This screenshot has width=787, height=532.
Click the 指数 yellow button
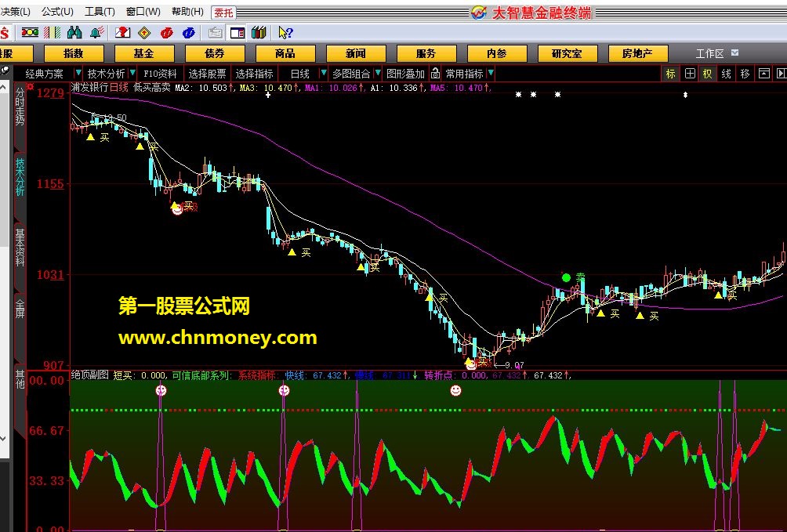click(x=74, y=54)
